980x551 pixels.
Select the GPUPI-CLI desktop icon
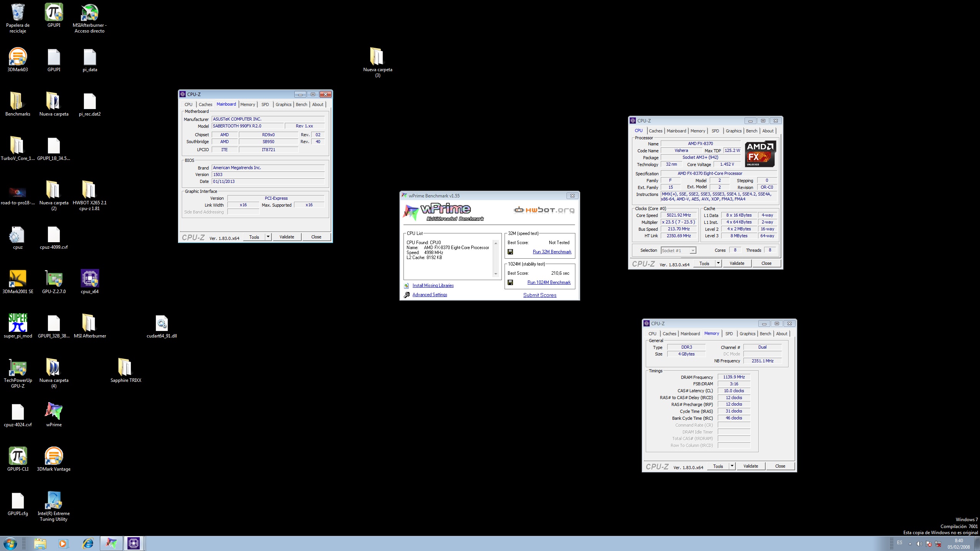[18, 456]
